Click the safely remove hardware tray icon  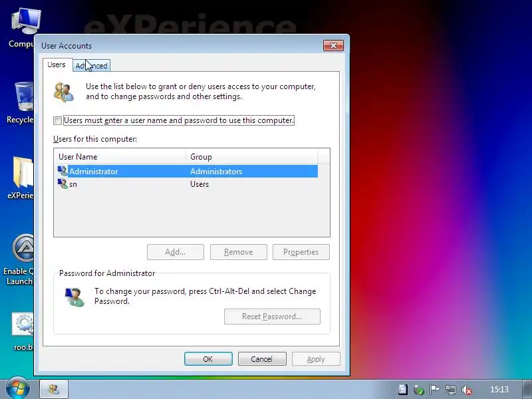pos(419,390)
